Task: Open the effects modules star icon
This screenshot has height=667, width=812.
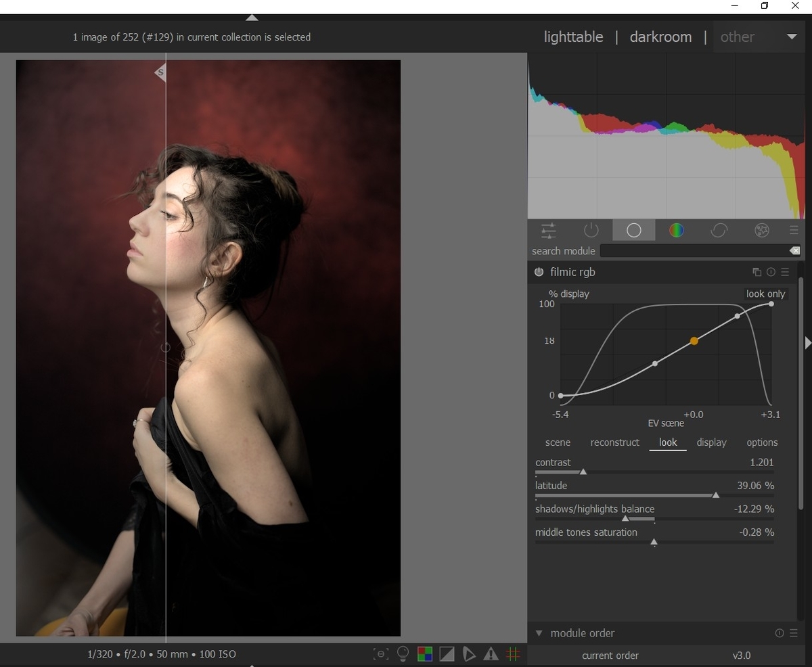Action: pos(762,231)
